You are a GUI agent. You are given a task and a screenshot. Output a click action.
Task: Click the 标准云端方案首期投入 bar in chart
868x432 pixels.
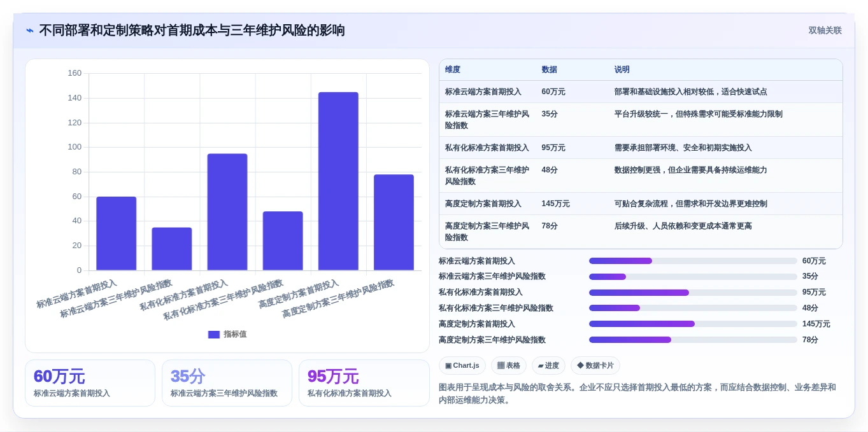point(117,233)
